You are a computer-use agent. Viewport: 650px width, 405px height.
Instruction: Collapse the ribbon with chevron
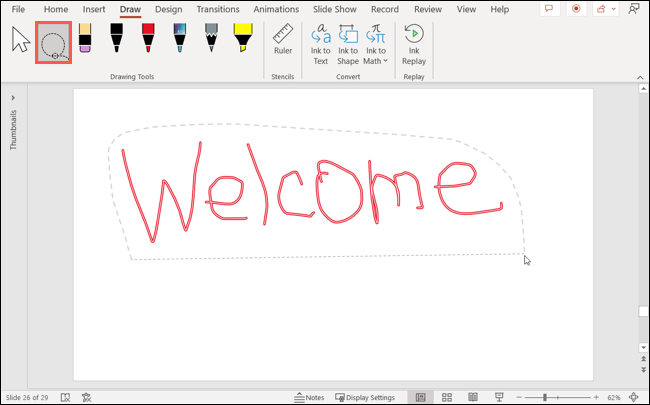coord(640,78)
